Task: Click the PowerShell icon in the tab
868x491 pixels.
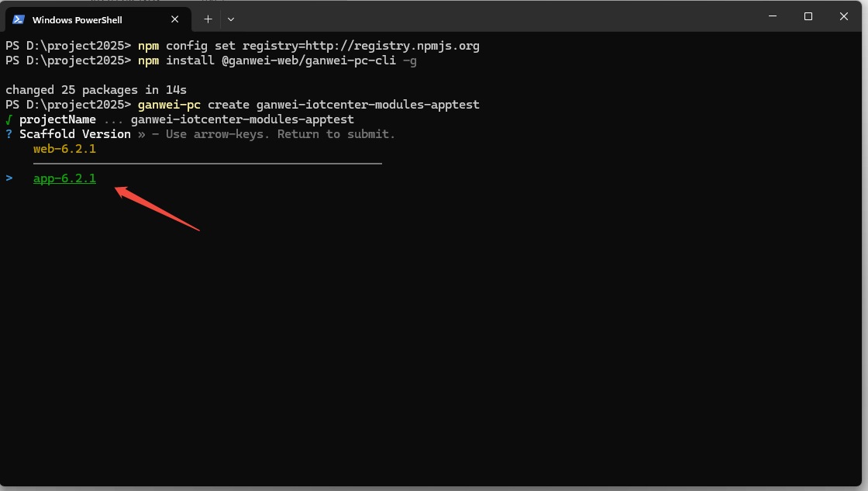Action: (x=19, y=19)
